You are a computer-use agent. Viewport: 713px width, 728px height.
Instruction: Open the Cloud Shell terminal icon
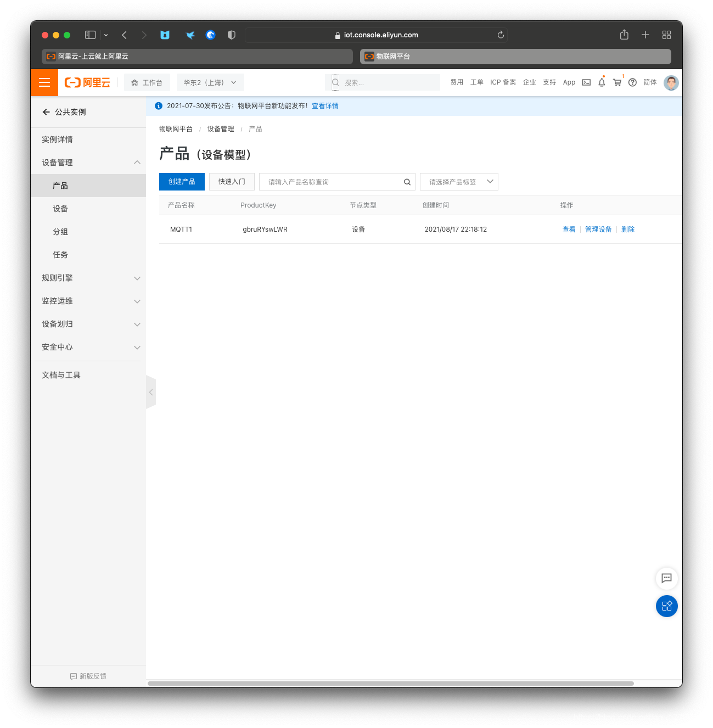[586, 82]
